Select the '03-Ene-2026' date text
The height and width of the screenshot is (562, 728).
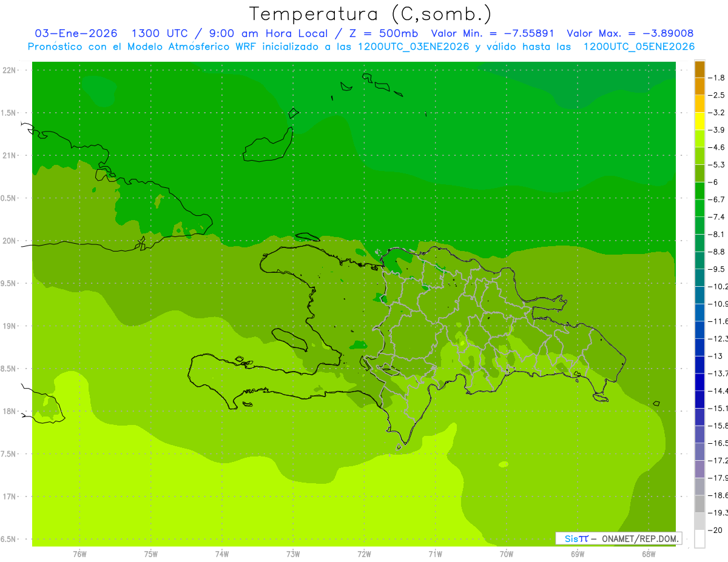(x=76, y=33)
